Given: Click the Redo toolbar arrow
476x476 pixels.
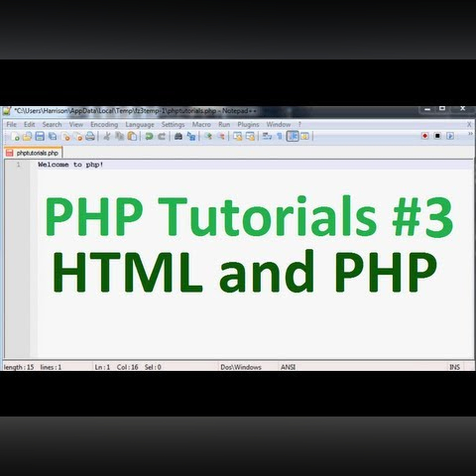Looking at the screenshot, I should click(162, 136).
